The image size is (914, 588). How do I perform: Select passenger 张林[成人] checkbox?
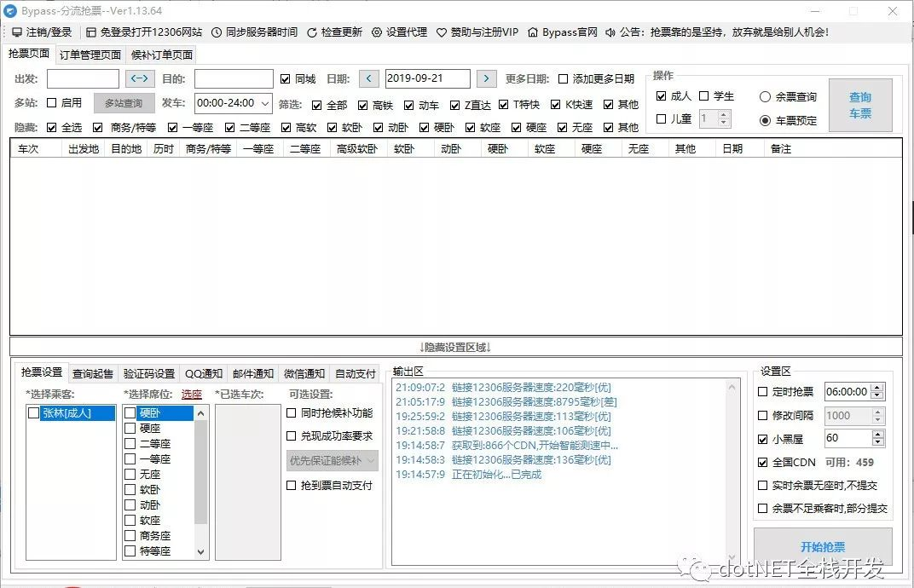pyautogui.click(x=34, y=413)
